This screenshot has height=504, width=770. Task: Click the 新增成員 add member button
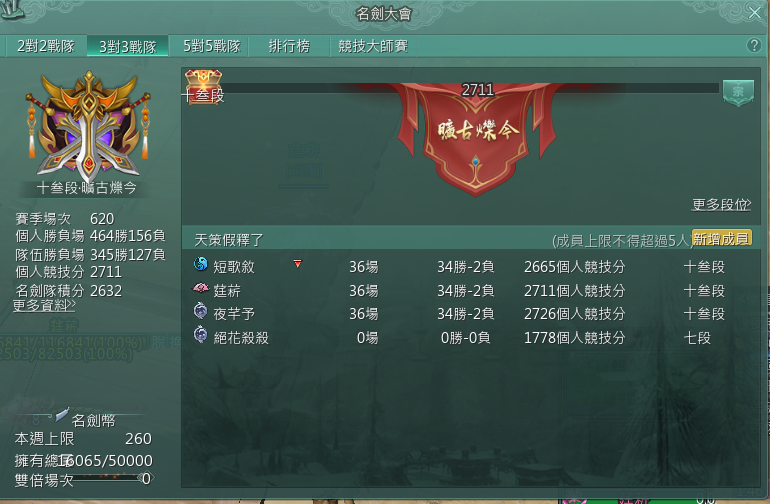[x=721, y=238]
